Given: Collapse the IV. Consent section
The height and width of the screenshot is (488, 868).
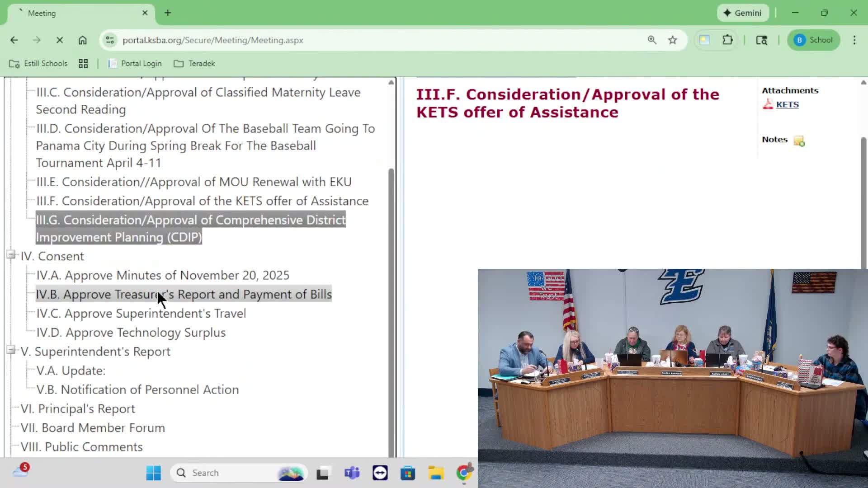Looking at the screenshot, I should coord(11,254).
